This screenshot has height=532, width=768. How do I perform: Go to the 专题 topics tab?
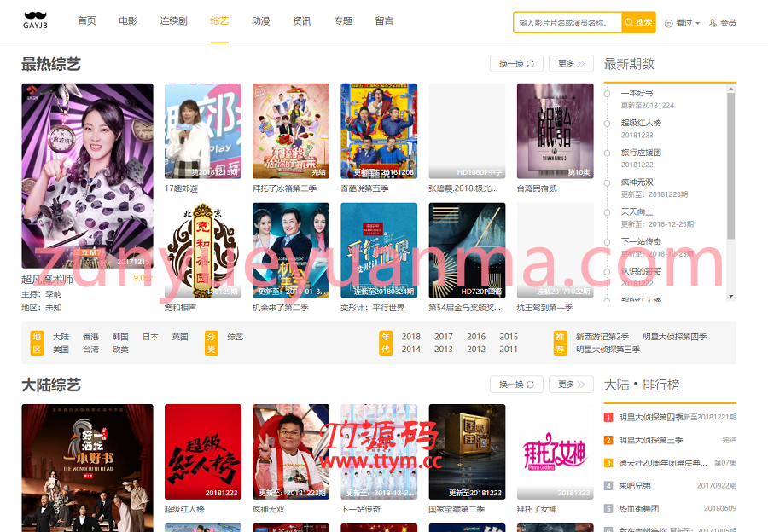click(x=343, y=21)
